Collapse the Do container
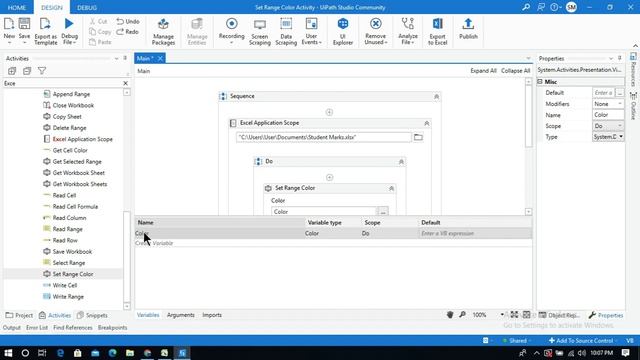The image size is (640, 360). (x=401, y=162)
